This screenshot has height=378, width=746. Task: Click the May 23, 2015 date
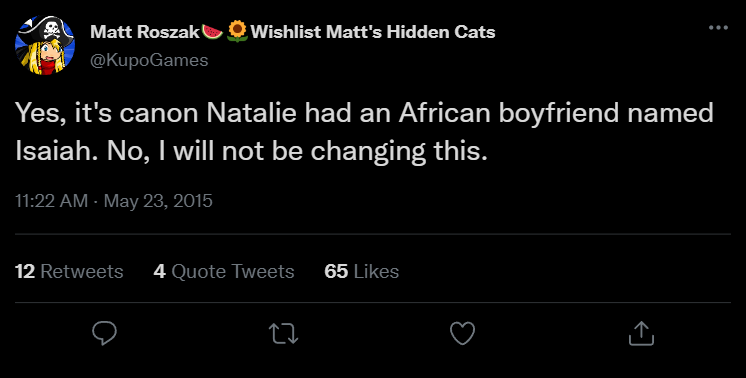(158, 201)
